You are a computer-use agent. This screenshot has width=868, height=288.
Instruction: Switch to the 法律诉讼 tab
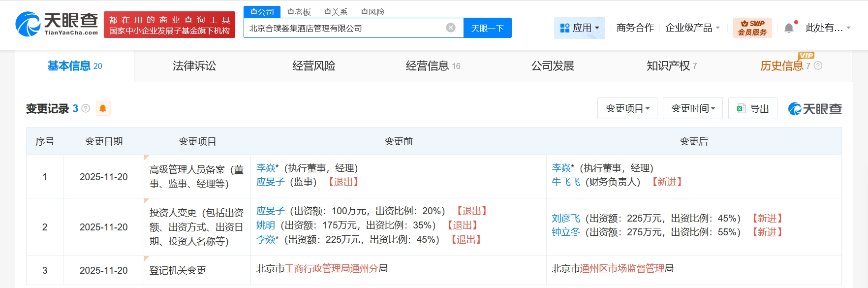tap(194, 66)
